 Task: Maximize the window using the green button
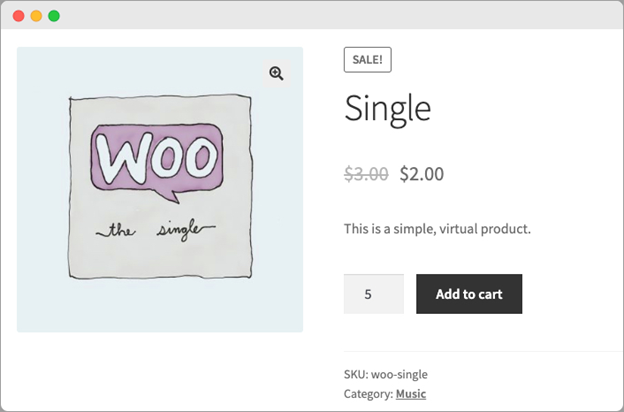click(x=54, y=16)
